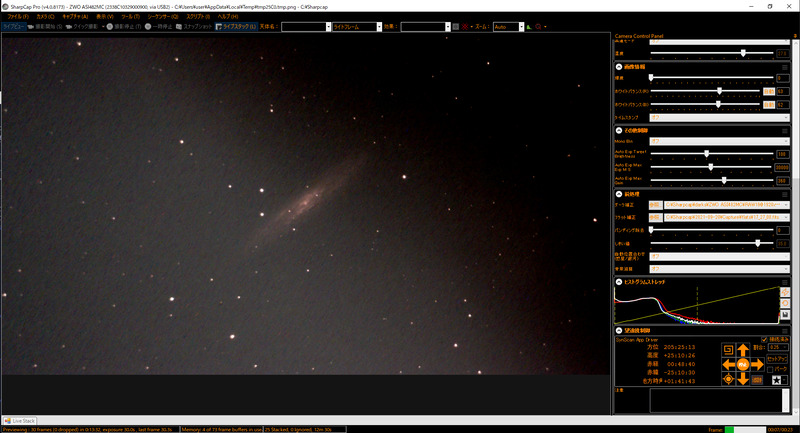Image resolution: width=800 pixels, height=433 pixels.
Task: Collapse the 画像情報 section
Action: pyautogui.click(x=619, y=67)
